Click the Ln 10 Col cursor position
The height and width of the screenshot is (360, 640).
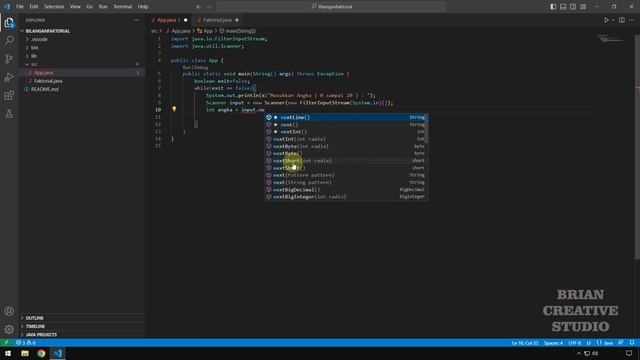[x=524, y=343]
